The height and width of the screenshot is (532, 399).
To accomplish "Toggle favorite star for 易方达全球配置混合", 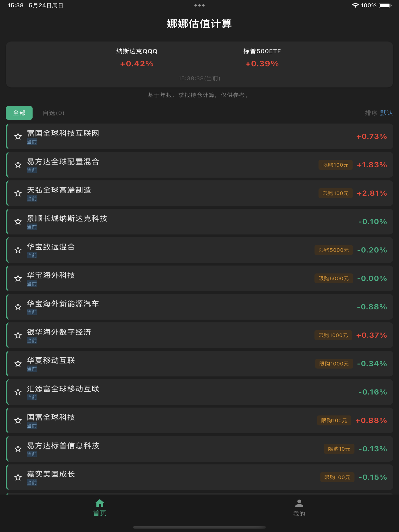I will [18, 165].
